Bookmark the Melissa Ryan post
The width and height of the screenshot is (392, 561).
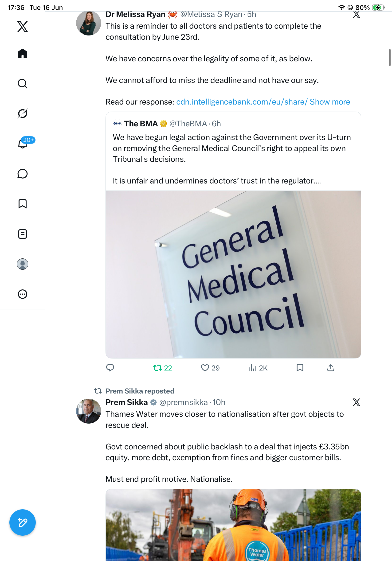point(300,368)
